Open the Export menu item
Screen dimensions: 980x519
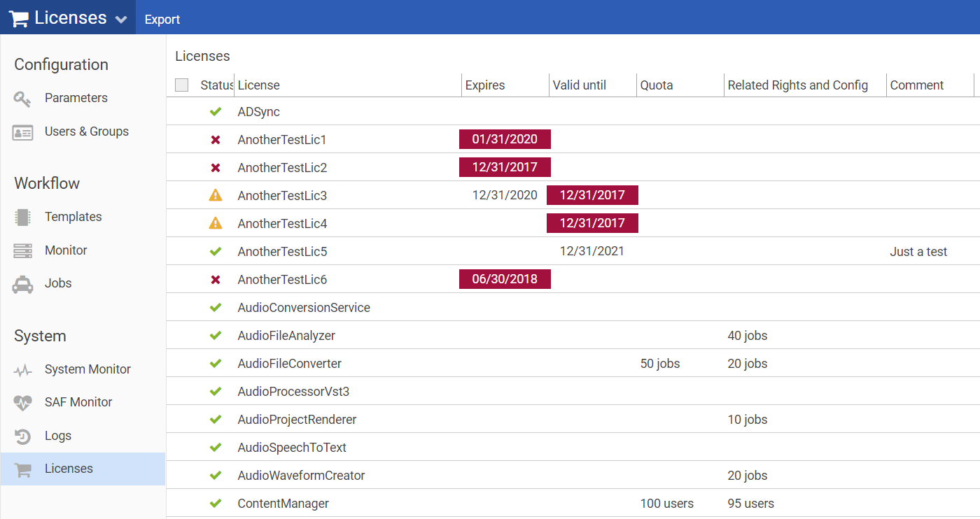pos(162,20)
